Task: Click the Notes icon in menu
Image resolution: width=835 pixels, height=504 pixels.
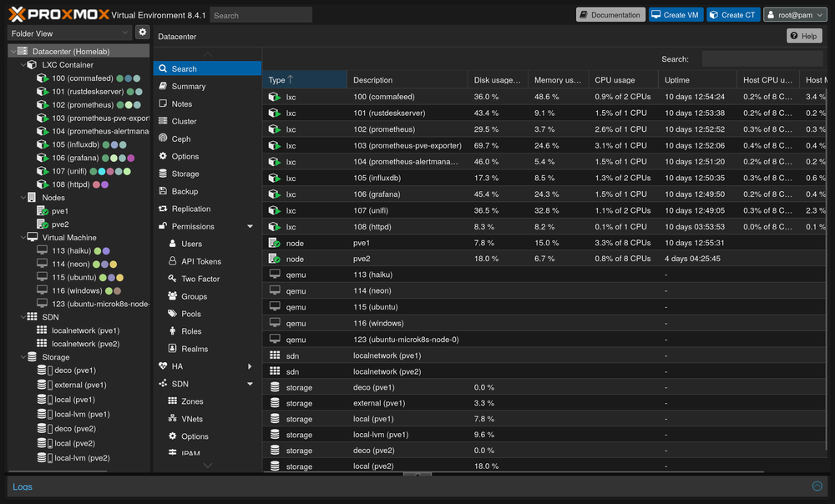Action: (163, 103)
